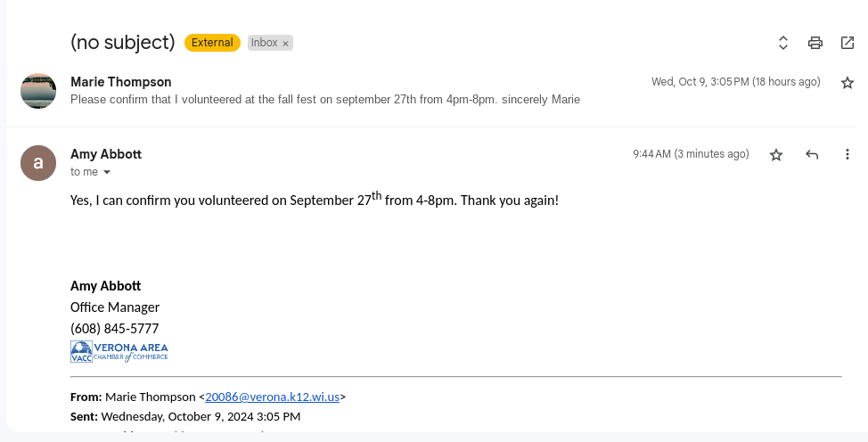The image size is (868, 442).
Task: Click the Inbox label chip
Action: click(x=264, y=43)
